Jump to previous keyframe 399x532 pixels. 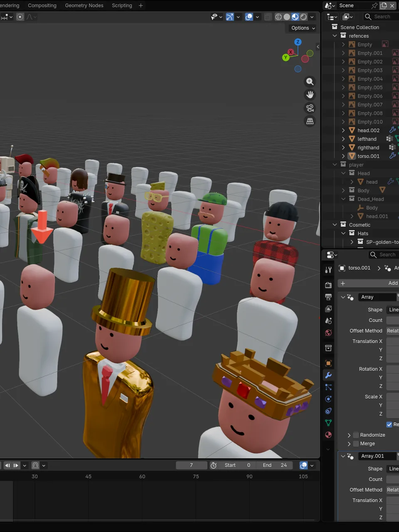(x=7, y=465)
